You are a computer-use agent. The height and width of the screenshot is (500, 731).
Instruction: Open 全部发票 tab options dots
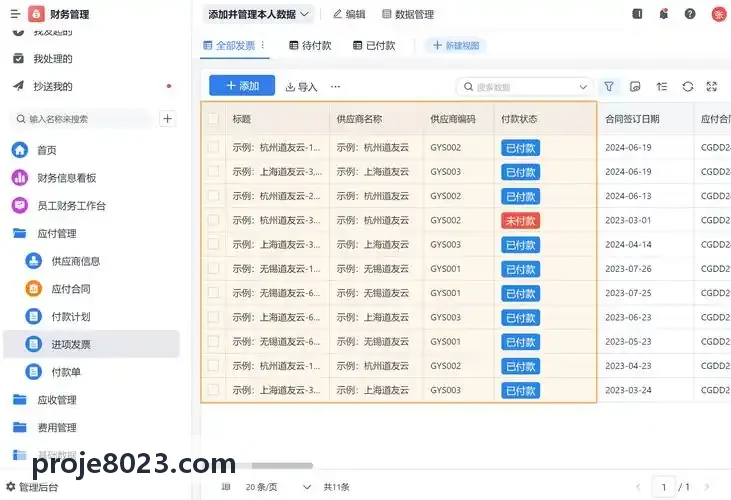(x=263, y=45)
